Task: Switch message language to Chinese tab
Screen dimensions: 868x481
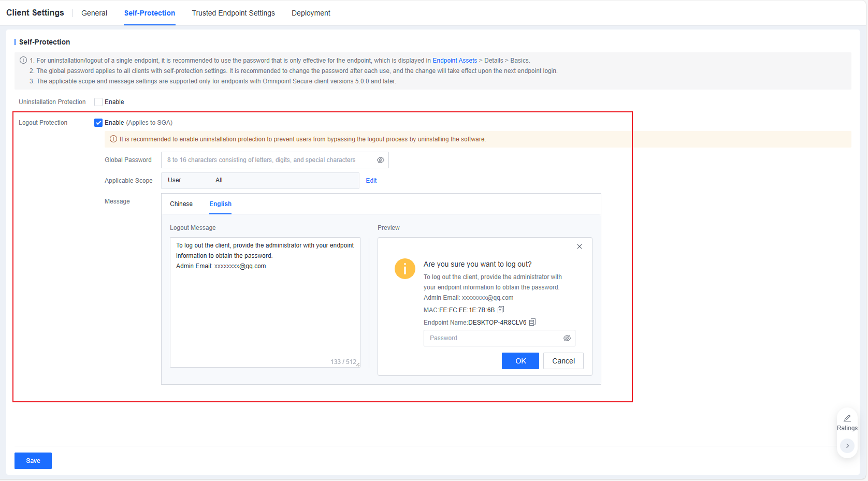Action: click(x=181, y=204)
